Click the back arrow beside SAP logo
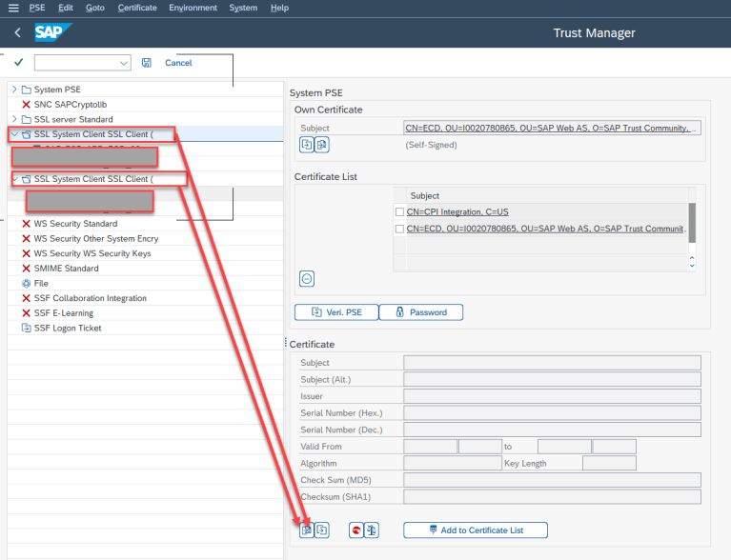The height and width of the screenshot is (560, 731). pos(18,32)
